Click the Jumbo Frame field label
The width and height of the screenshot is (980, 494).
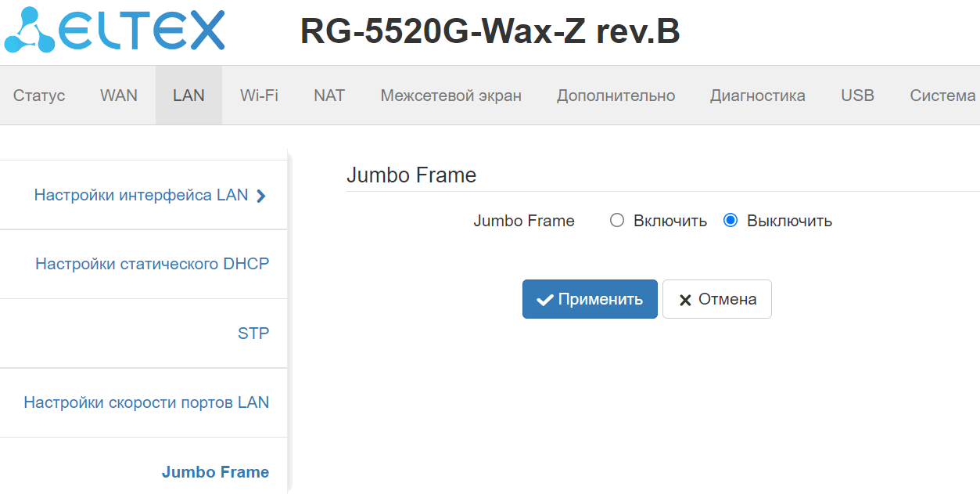coord(524,221)
